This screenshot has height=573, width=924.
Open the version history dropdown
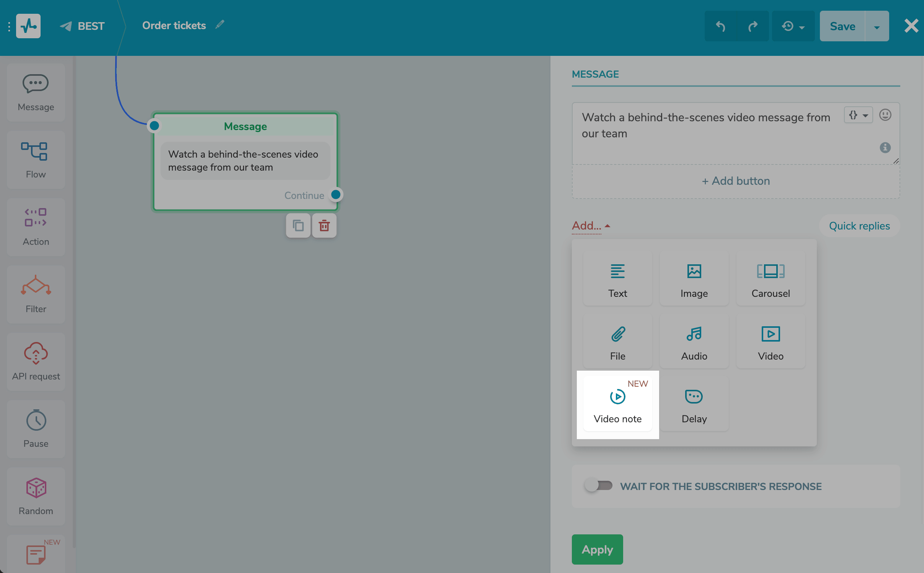(793, 26)
